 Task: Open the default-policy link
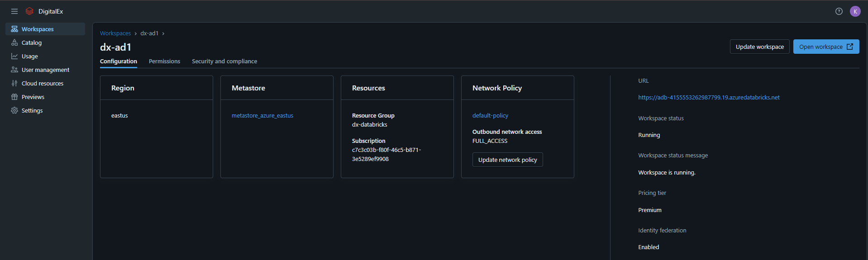coord(490,115)
